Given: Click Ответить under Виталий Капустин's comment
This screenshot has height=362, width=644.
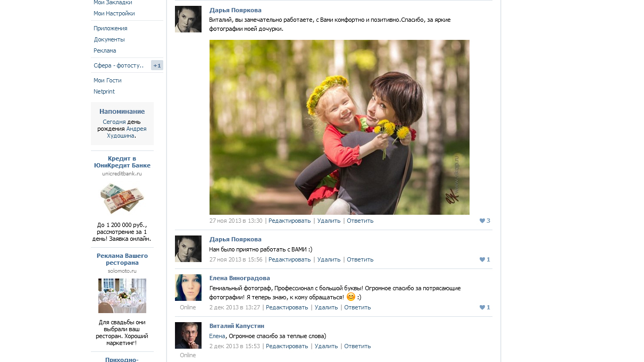Looking at the screenshot, I should click(x=357, y=346).
